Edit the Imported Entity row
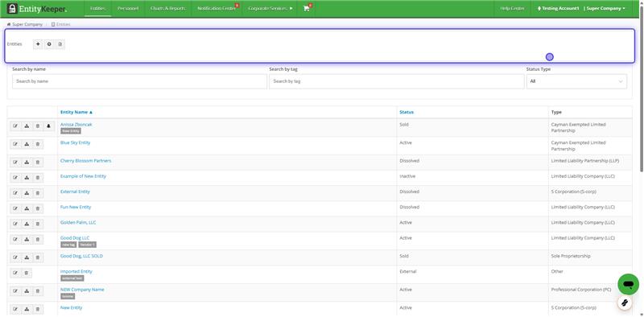This screenshot has height=317, width=644. (15, 273)
